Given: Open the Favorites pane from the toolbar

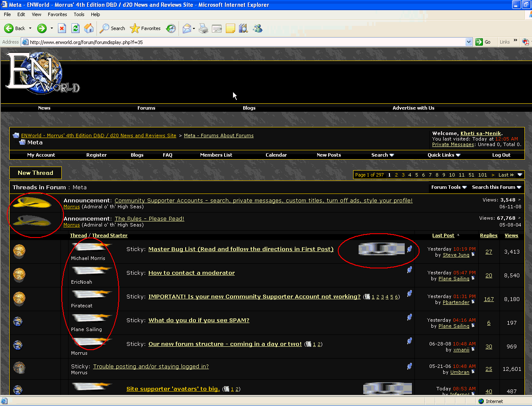Looking at the screenshot, I should tap(145, 28).
